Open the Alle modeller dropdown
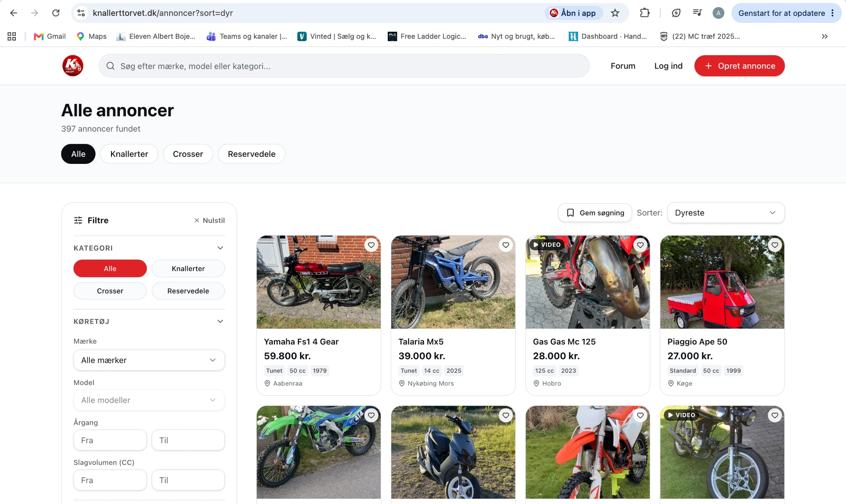Image resolution: width=846 pixels, height=504 pixels. (149, 400)
